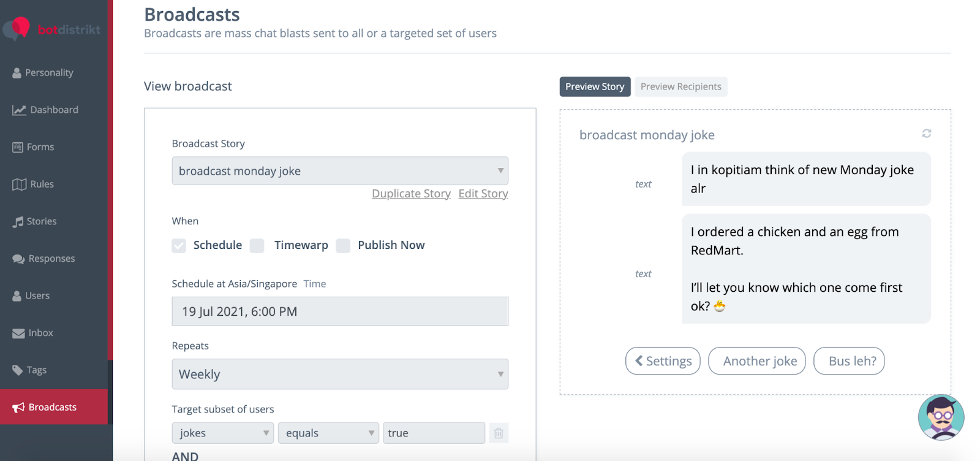Screen dimensions: 980x461
Task: Click the Forms list icon
Action: click(x=18, y=147)
